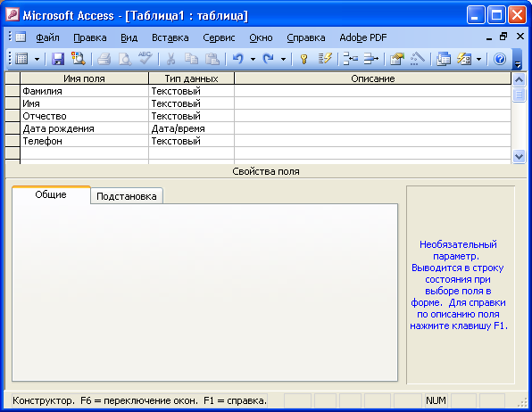Click the Дата/время data type cell
Viewport: 532px width, 412px height.
coord(191,128)
